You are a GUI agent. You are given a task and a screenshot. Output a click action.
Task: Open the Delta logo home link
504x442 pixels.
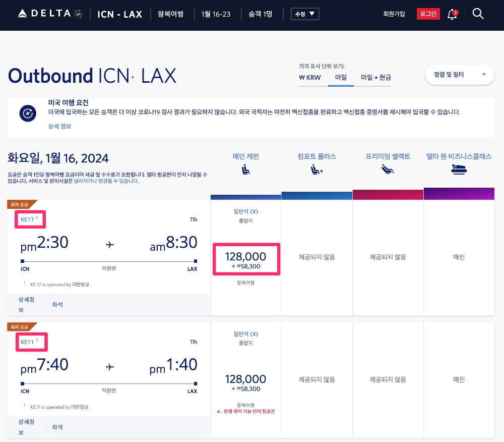click(x=50, y=14)
